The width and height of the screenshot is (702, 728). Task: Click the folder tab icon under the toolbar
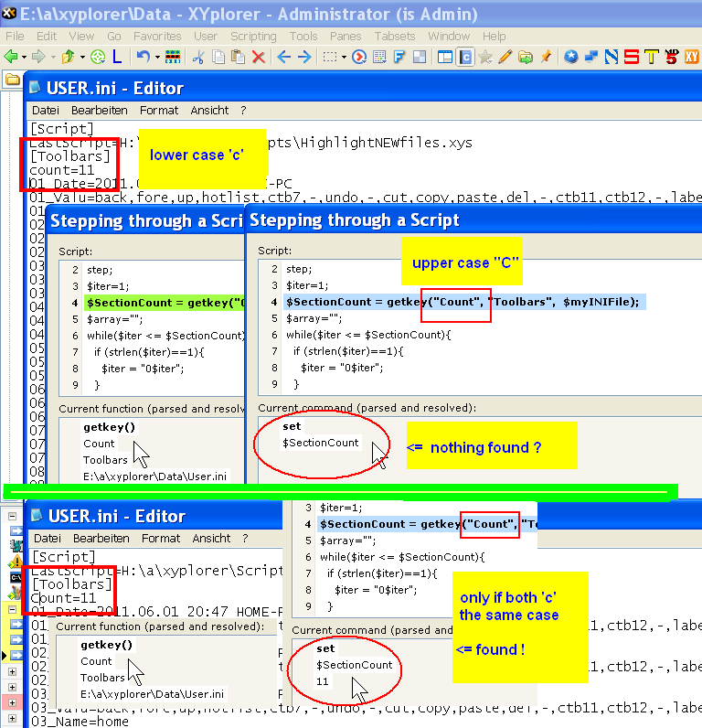[13, 80]
